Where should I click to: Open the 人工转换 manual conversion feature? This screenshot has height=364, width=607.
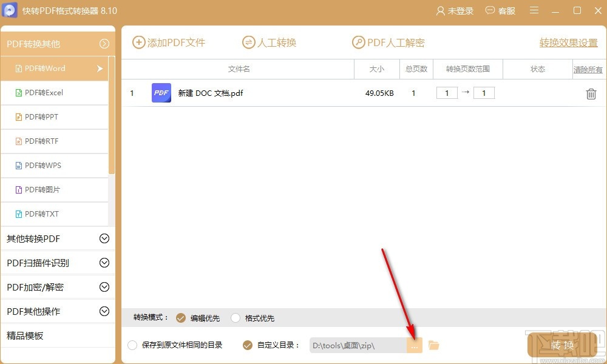point(269,42)
